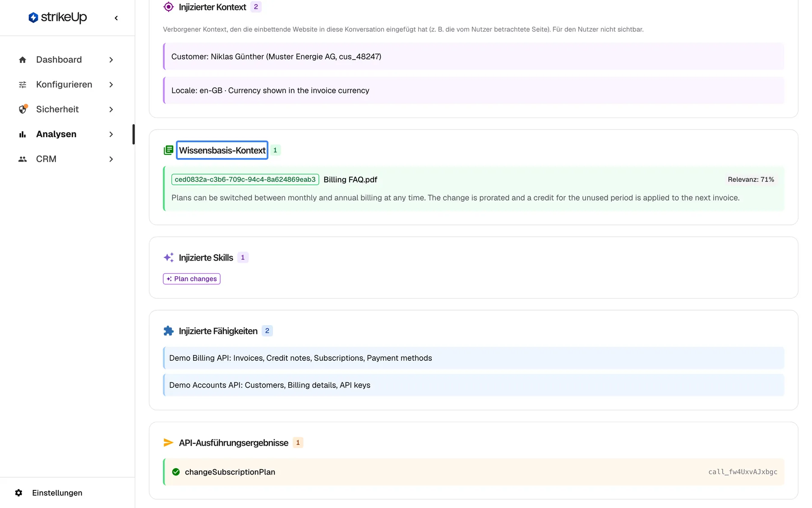The height and width of the screenshot is (508, 812).
Task: Click the Konfigurieren sliders icon
Action: 23,84
